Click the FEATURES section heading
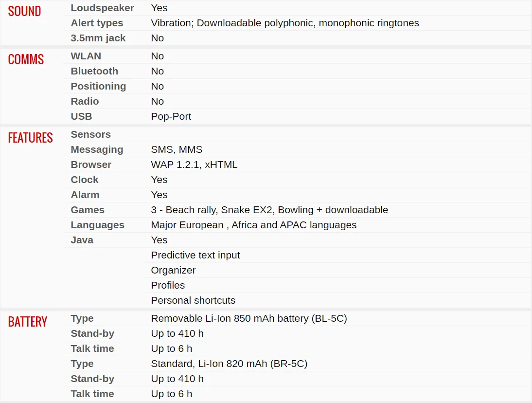This screenshot has width=532, height=403. [30, 138]
